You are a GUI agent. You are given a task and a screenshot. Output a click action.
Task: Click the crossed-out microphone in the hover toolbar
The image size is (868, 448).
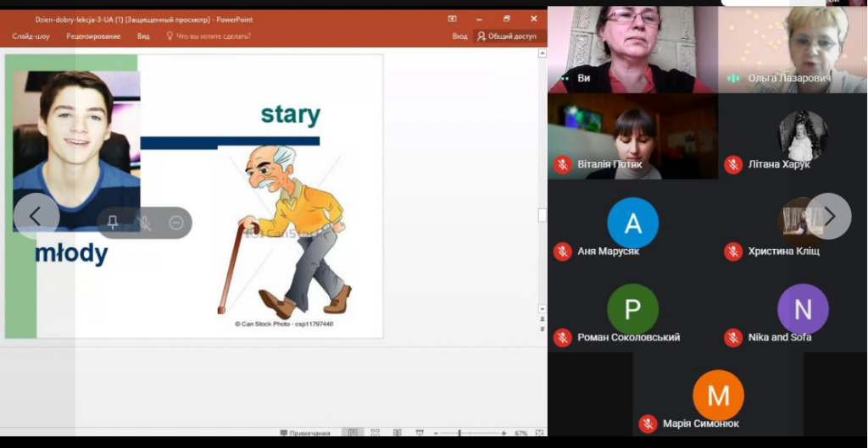tap(145, 223)
